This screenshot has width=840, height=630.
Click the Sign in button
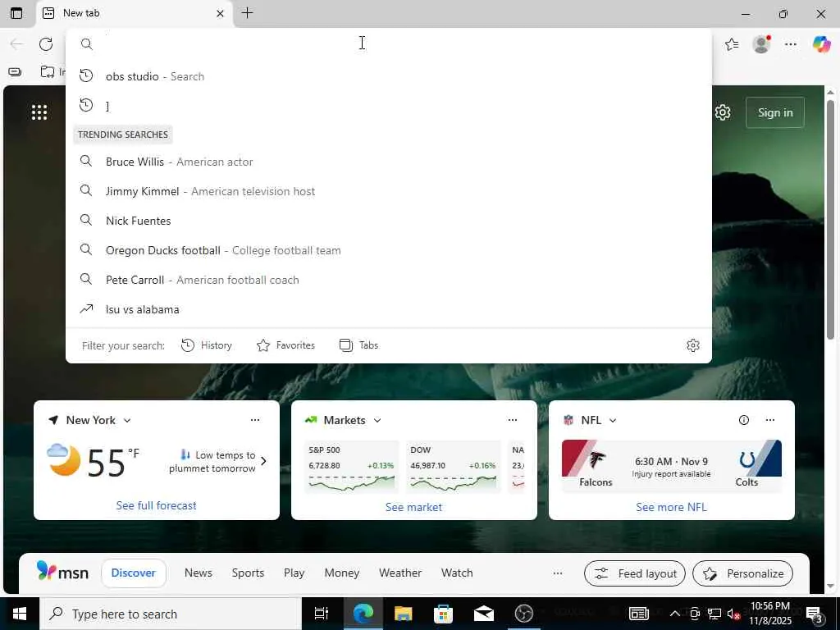[774, 112]
